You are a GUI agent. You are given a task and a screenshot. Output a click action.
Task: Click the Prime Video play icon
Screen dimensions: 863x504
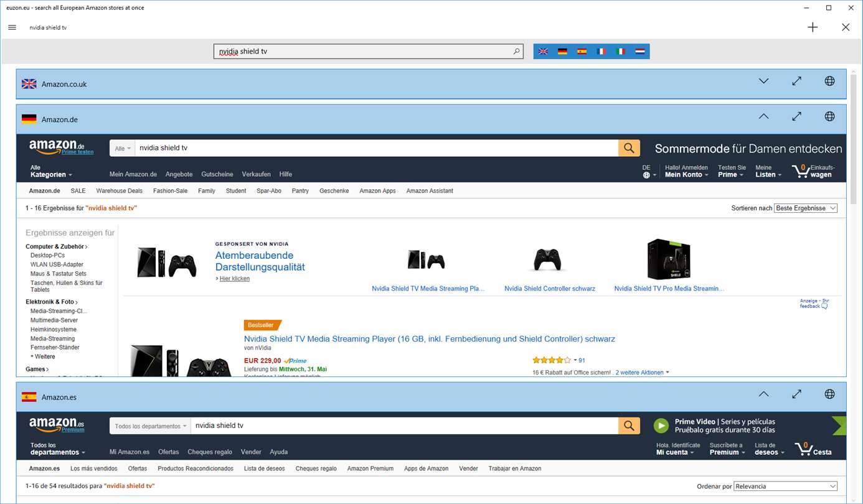[x=661, y=426]
